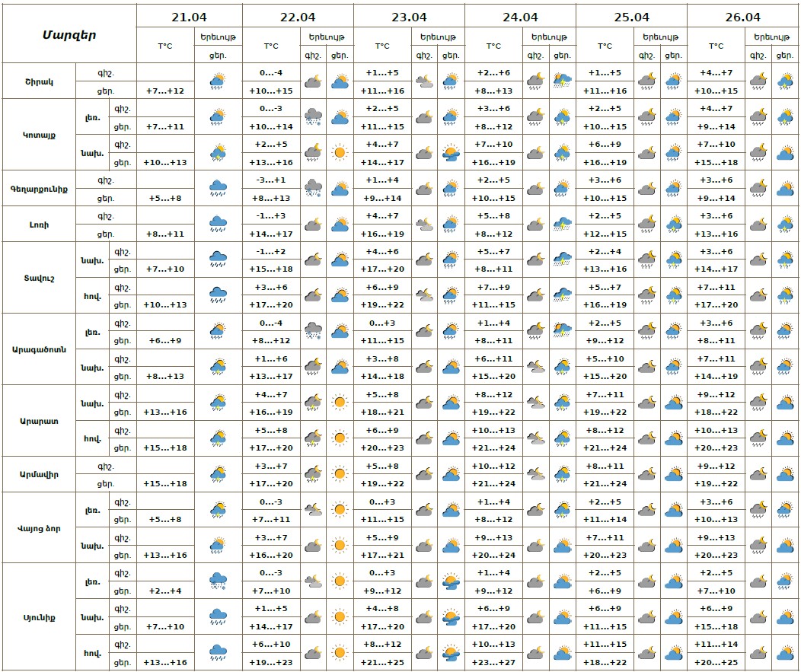Click the sunny icon for Kotayk foothills 22.04 daytime
This screenshot has width=801, height=672.
[x=340, y=153]
